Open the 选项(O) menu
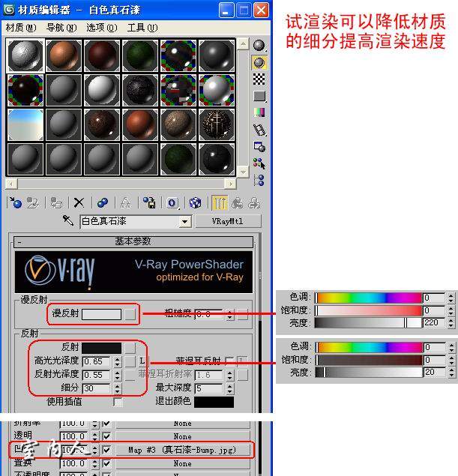Image resolution: width=458 pixels, height=476 pixels. tap(102, 28)
